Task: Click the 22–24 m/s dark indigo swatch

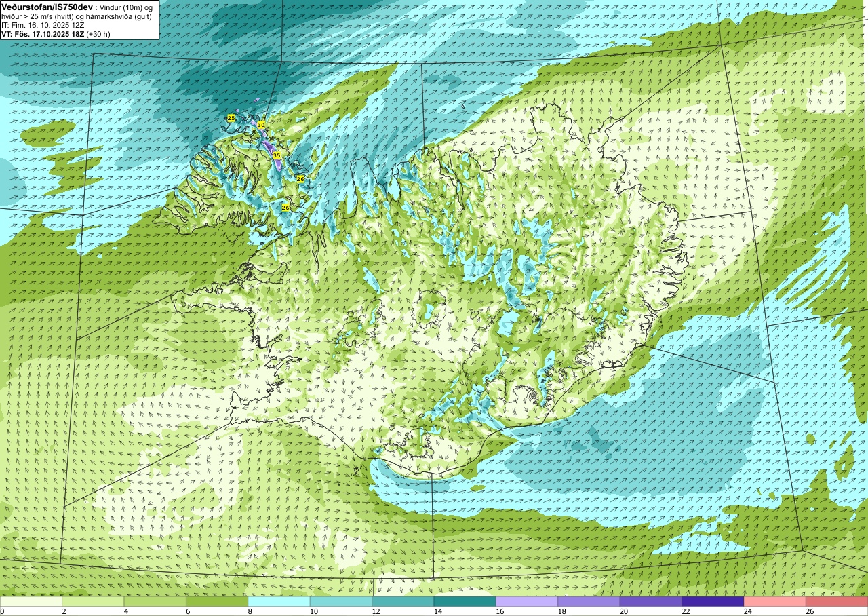Action: point(713,602)
